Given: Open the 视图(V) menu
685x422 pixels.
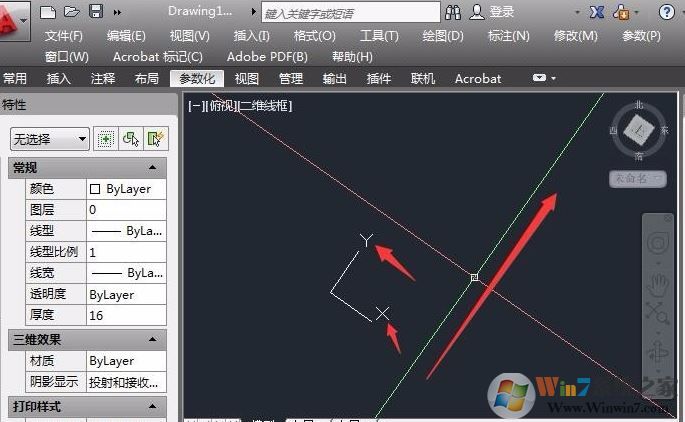Looking at the screenshot, I should [190, 35].
